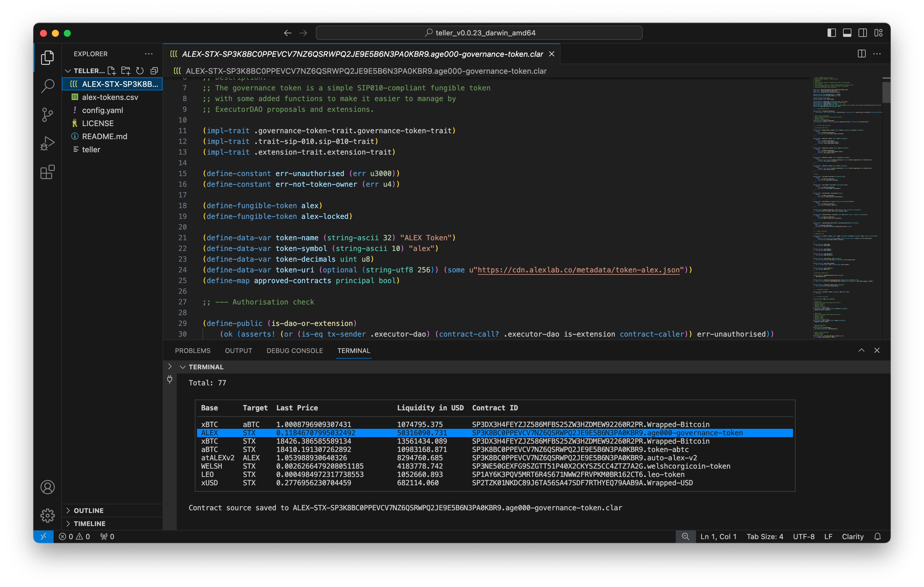Refresh the Explorer file tree
The width and height of the screenshot is (924, 587).
click(x=140, y=70)
